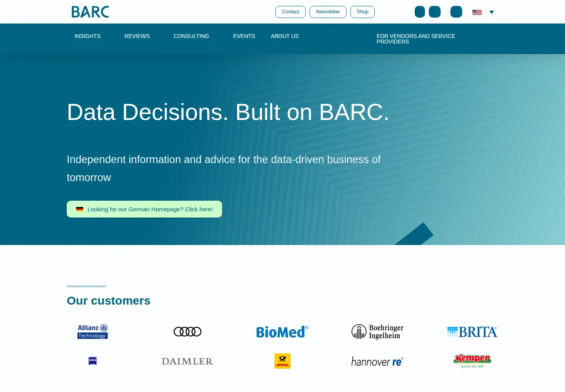565x392 pixels.
Task: Open the Shop button
Action: pyautogui.click(x=363, y=12)
